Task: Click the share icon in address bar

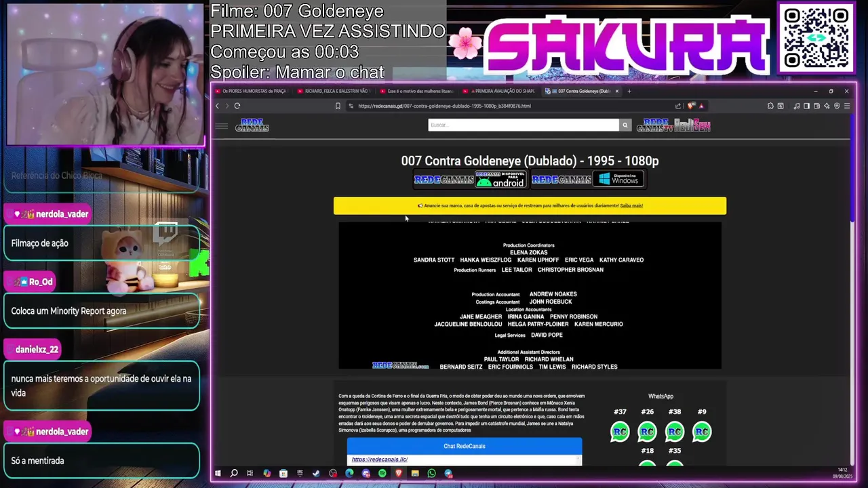Action: click(678, 106)
